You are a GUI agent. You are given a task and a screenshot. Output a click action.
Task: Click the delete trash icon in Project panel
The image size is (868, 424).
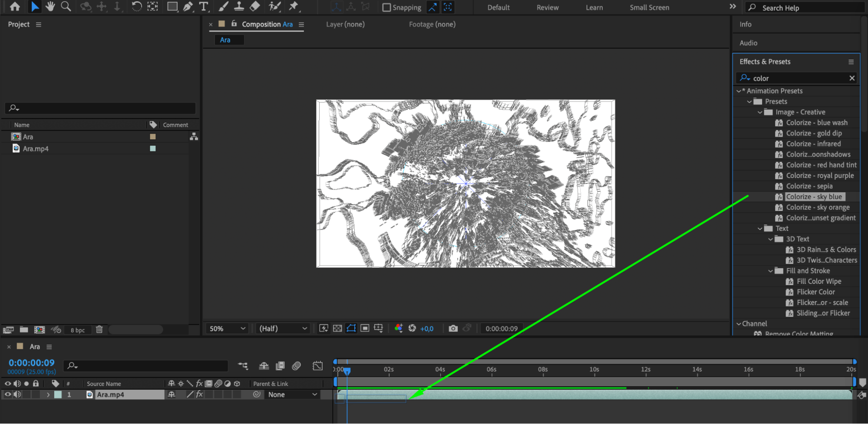click(99, 330)
